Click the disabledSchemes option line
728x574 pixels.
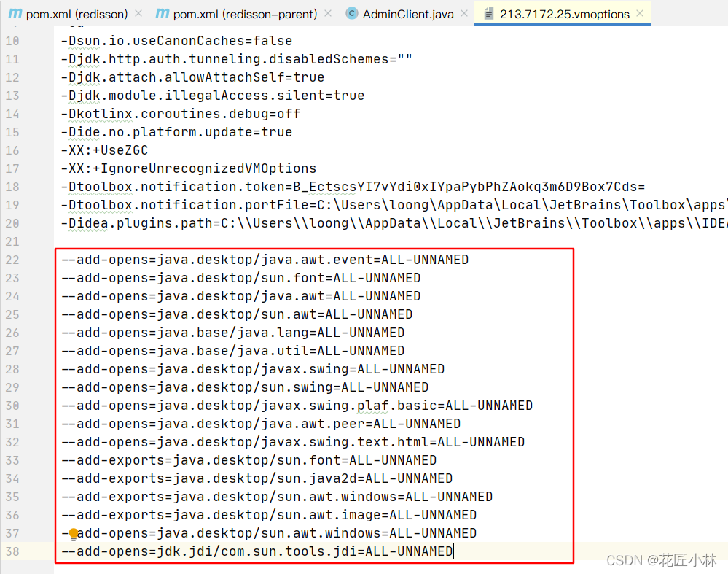236,59
